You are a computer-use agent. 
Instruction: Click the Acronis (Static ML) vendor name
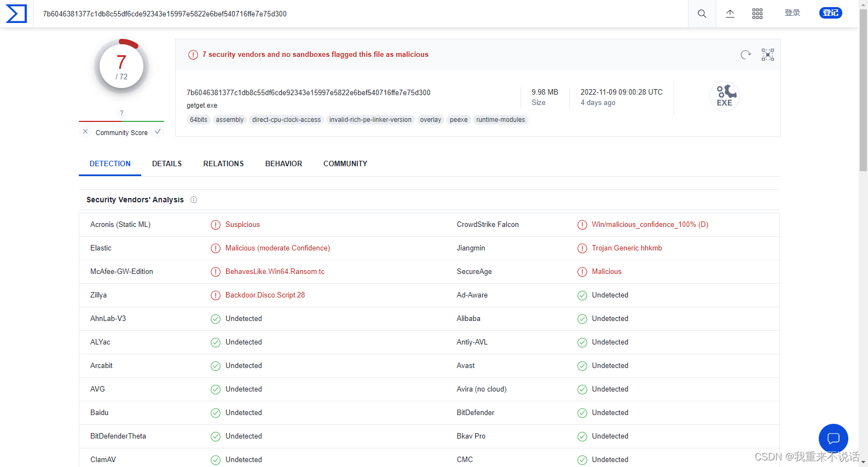click(x=120, y=225)
